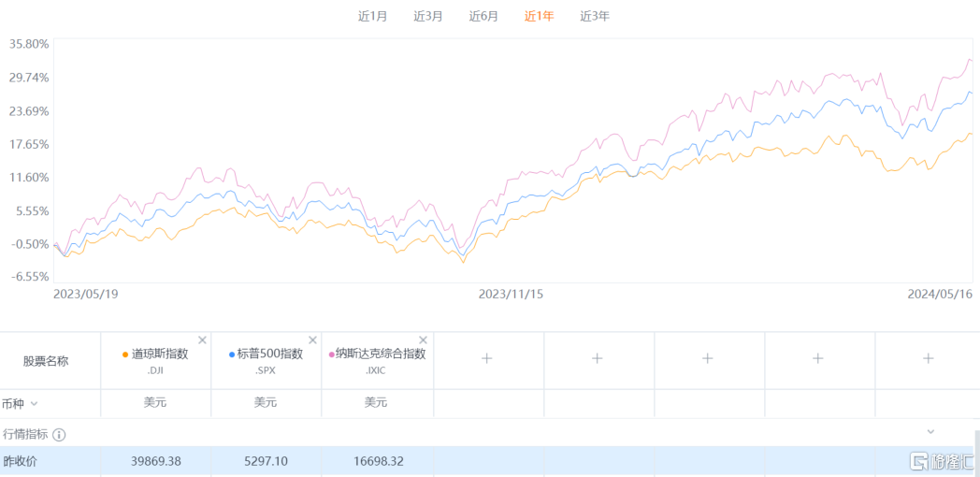Remove the 标普500指数 comparison column
This screenshot has height=477, width=980.
coord(312,340)
